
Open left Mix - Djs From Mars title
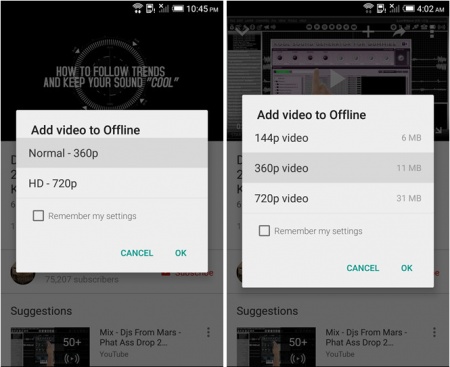140,337
